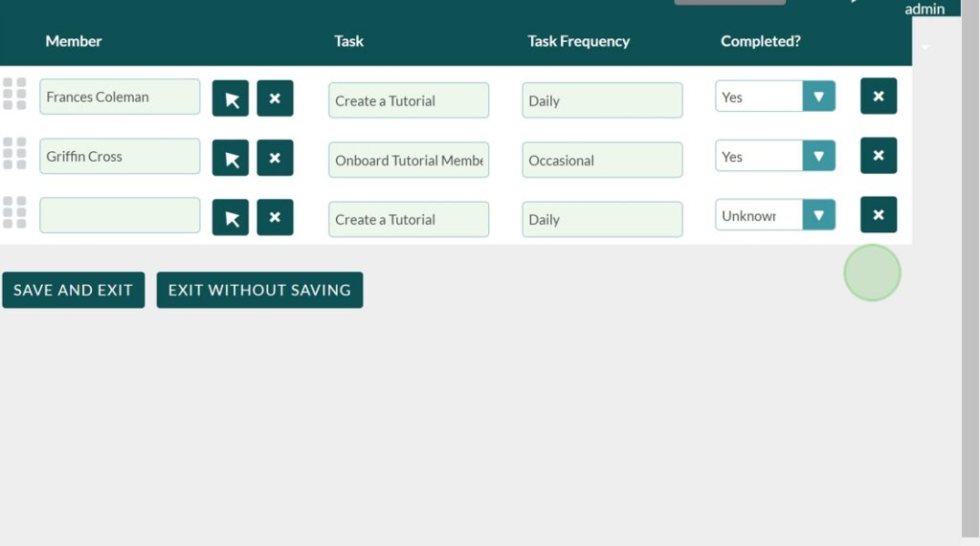980x546 pixels.
Task: Click the member picker arrow for Frances Coleman
Action: point(231,98)
